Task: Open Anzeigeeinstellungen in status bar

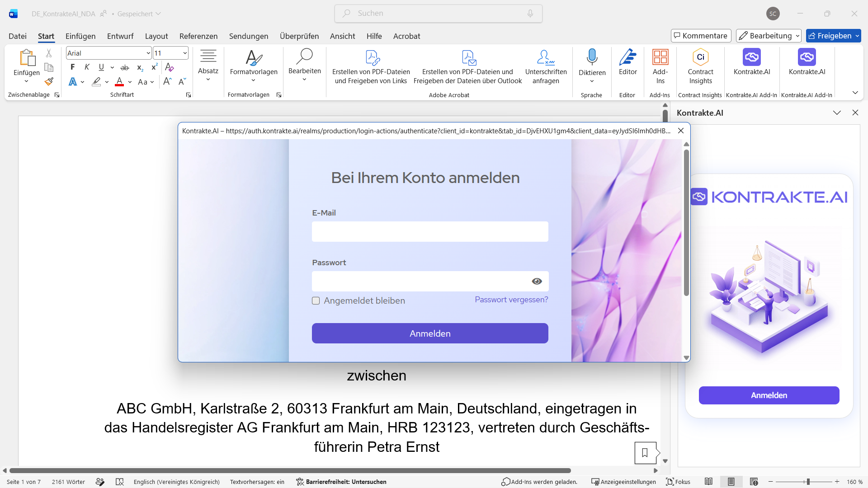Action: coord(623,482)
